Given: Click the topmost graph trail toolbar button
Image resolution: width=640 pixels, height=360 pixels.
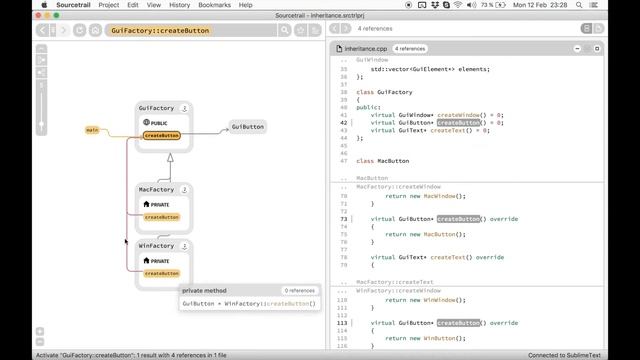Looking at the screenshot, I should click(42, 49).
